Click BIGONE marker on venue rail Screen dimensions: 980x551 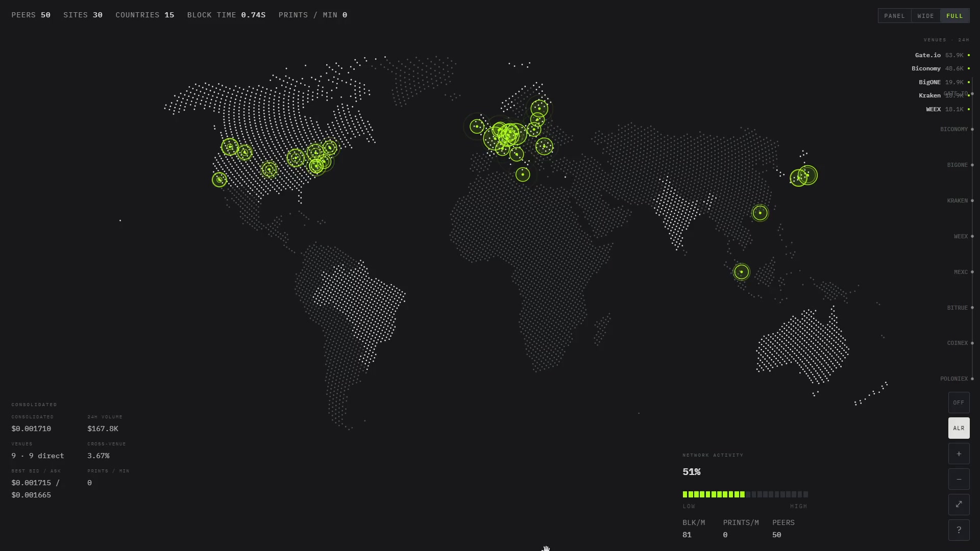(x=972, y=165)
